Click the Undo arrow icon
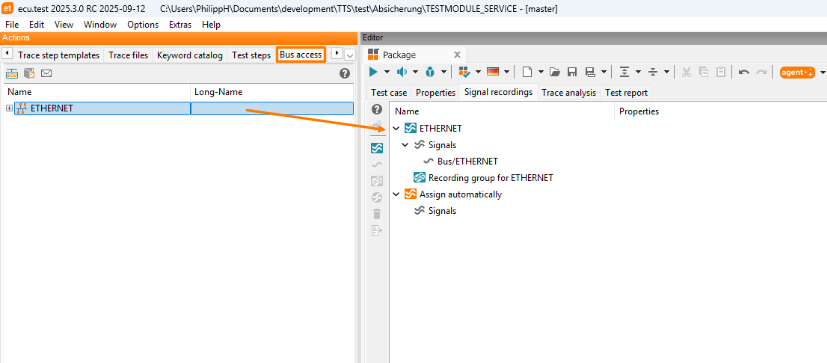 point(744,72)
